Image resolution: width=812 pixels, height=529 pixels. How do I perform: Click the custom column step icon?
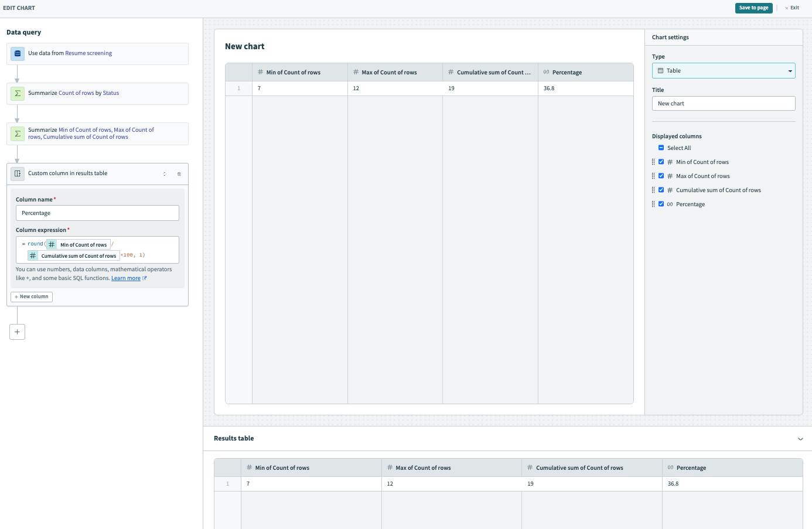[x=18, y=173]
